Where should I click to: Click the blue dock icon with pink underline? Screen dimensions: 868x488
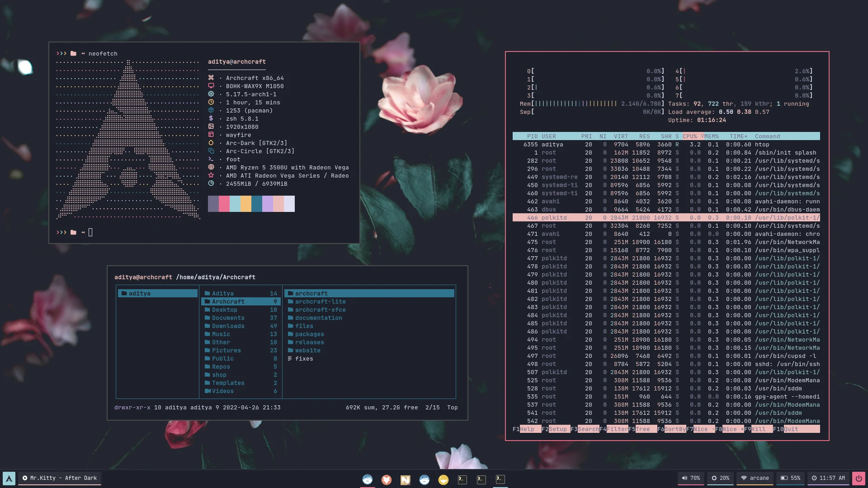click(x=368, y=479)
